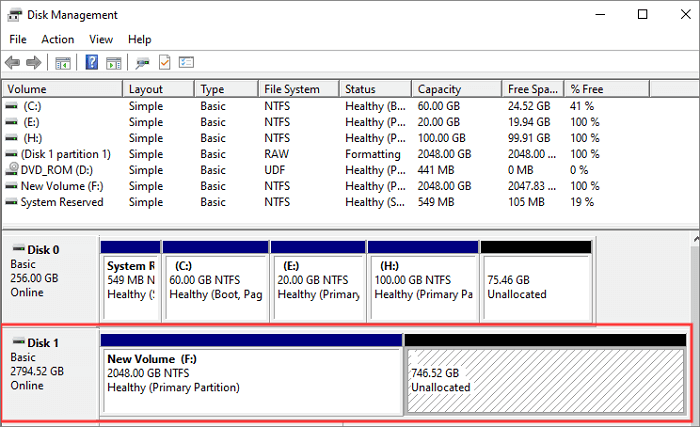Select the New Volume (F:) partition block

(x=251, y=380)
